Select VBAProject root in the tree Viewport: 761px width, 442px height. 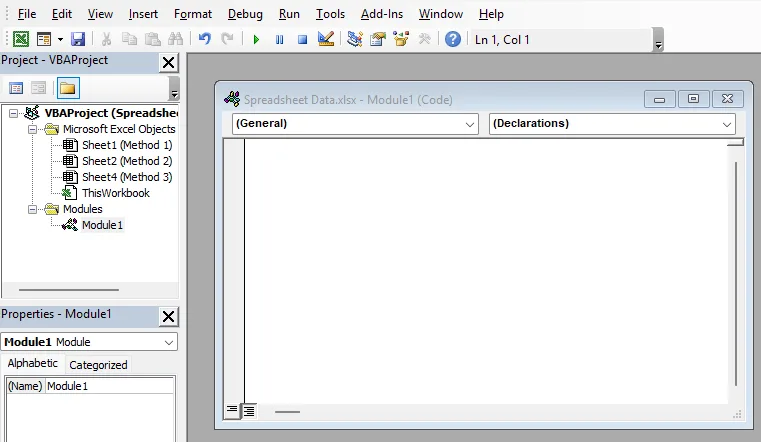pyautogui.click(x=111, y=113)
